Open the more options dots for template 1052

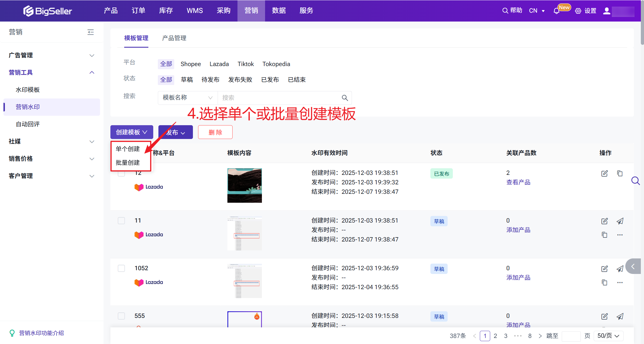620,283
